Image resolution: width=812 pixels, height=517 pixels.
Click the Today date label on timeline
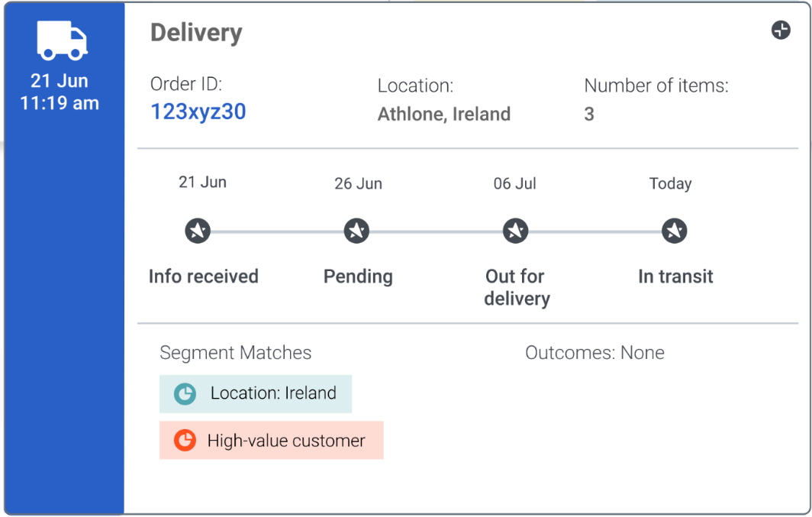[671, 183]
